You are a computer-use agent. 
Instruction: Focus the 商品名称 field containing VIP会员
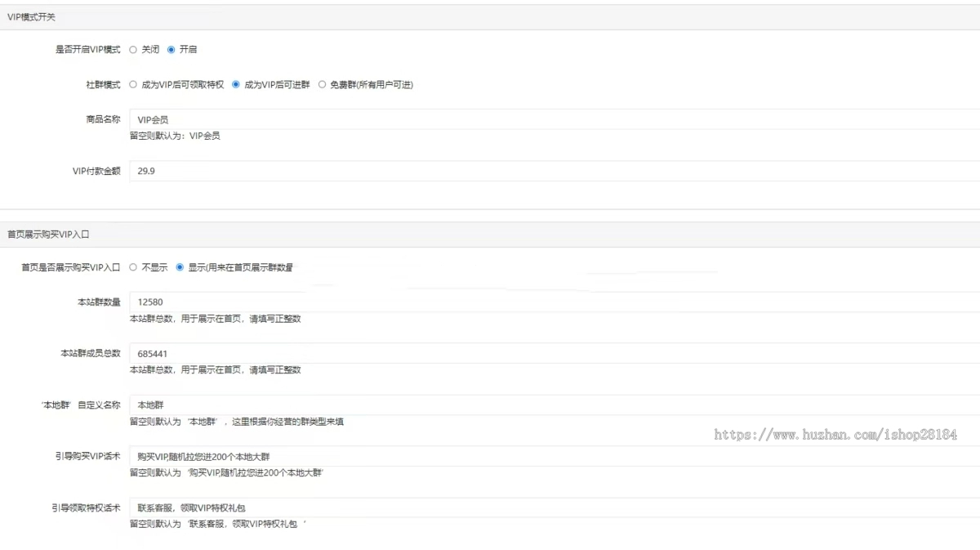[555, 119]
